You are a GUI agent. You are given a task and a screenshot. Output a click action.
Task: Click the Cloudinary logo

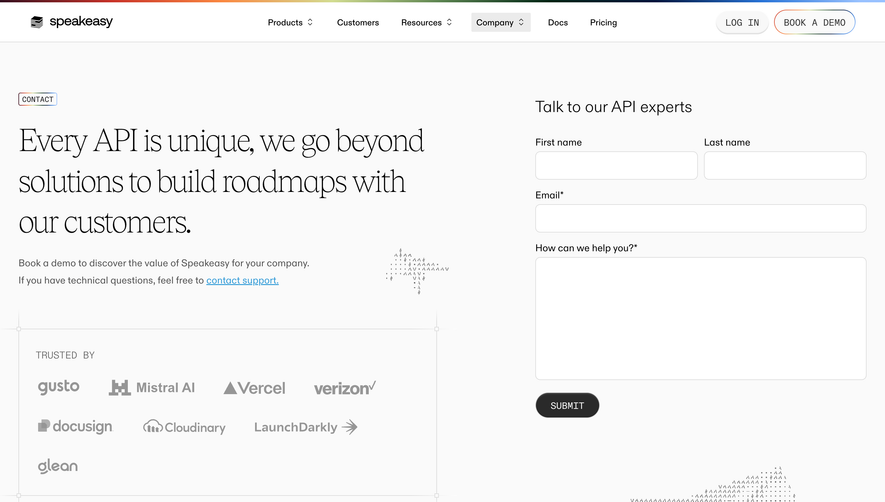tap(184, 427)
